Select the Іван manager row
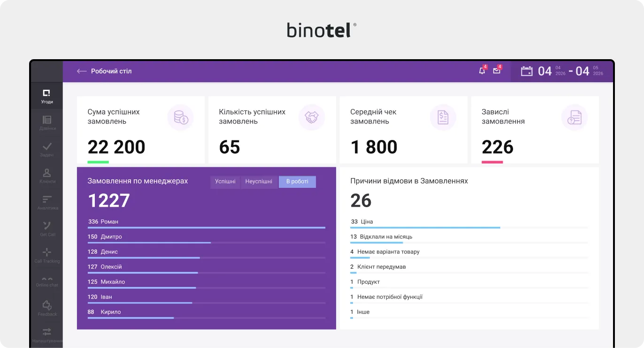This screenshot has width=644, height=348. pos(207,298)
